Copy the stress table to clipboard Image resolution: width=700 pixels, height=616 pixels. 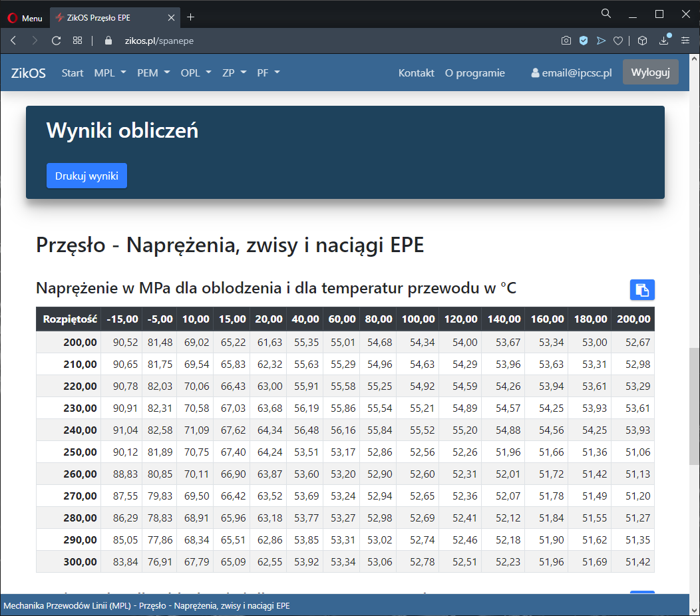[642, 289]
